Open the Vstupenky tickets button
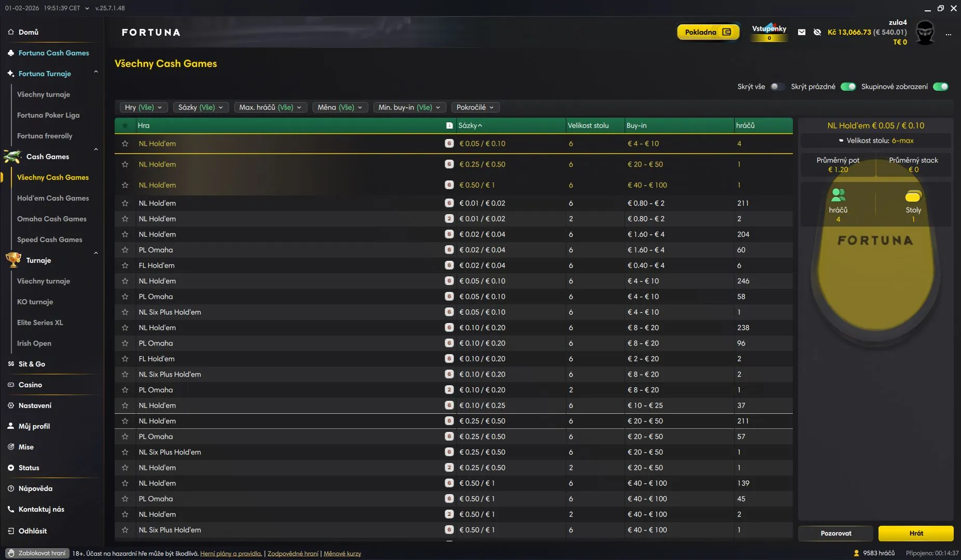This screenshot has width=961, height=560. (x=769, y=32)
